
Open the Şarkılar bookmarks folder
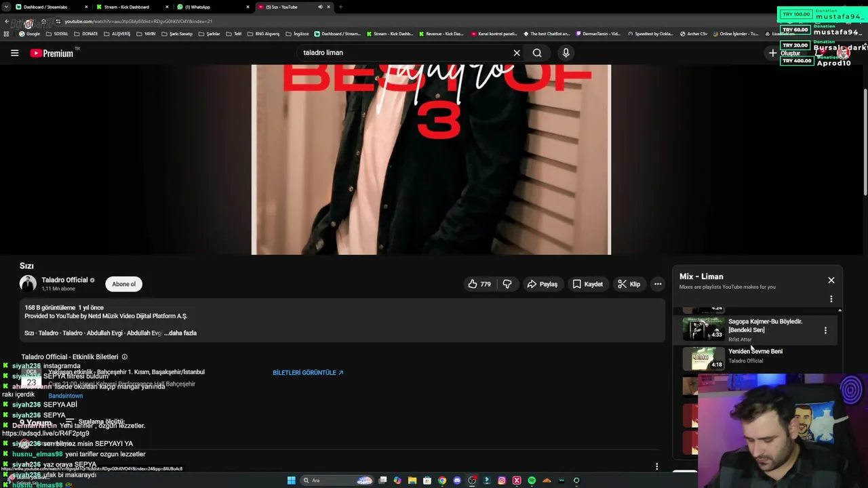coord(209,34)
